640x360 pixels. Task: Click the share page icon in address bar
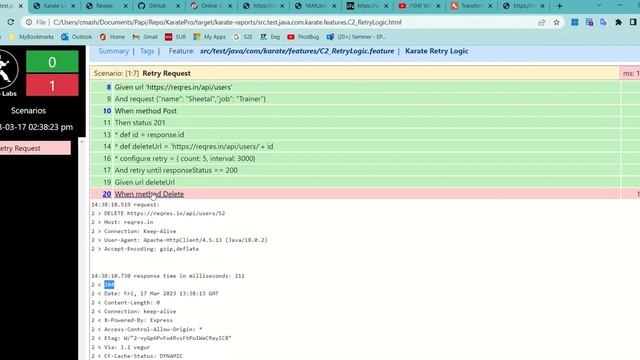542,22
